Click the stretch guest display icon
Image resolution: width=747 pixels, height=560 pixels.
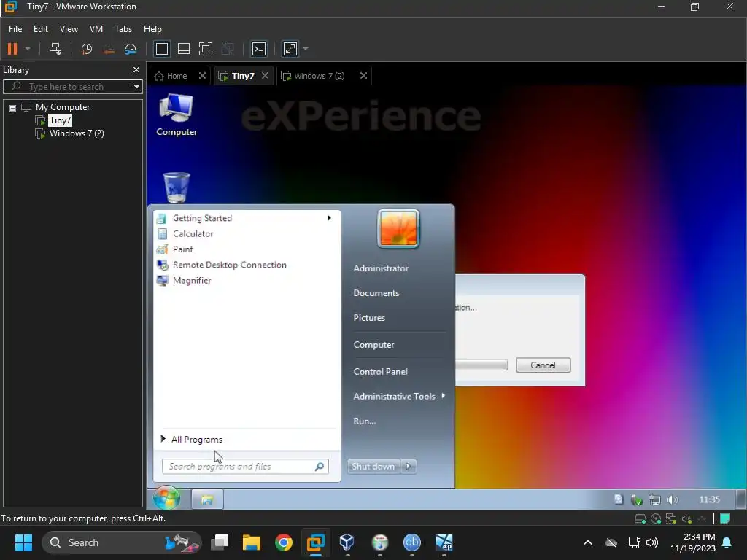point(290,49)
